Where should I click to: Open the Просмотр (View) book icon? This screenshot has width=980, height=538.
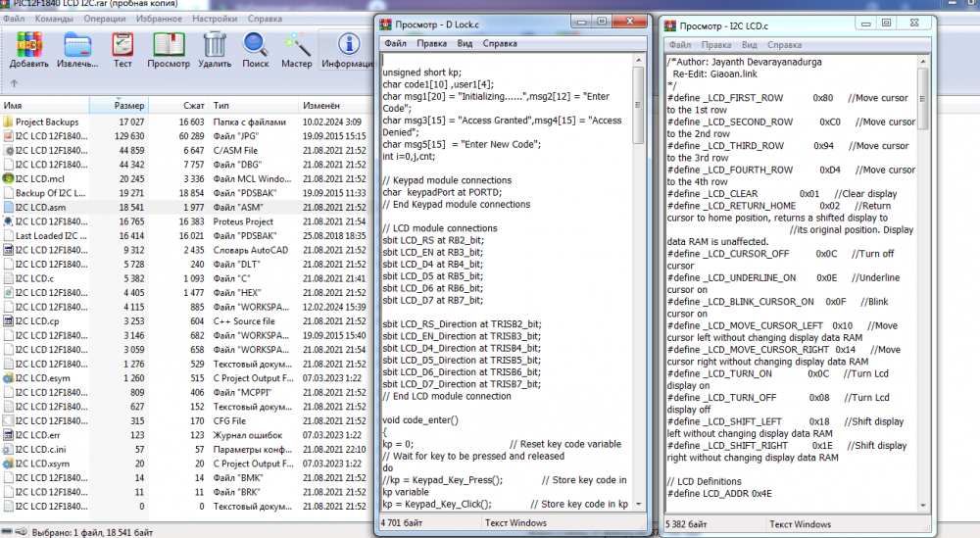tap(169, 48)
